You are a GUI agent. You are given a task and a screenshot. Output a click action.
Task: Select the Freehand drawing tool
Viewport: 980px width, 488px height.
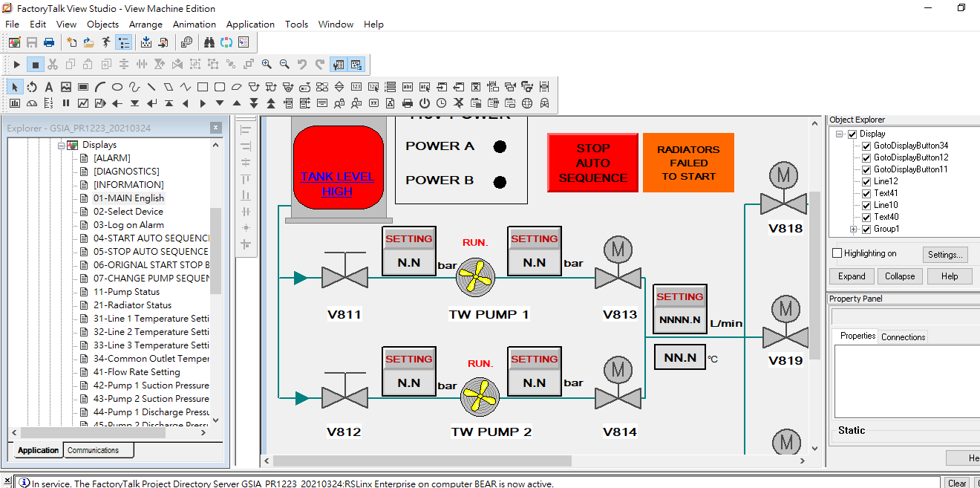134,87
